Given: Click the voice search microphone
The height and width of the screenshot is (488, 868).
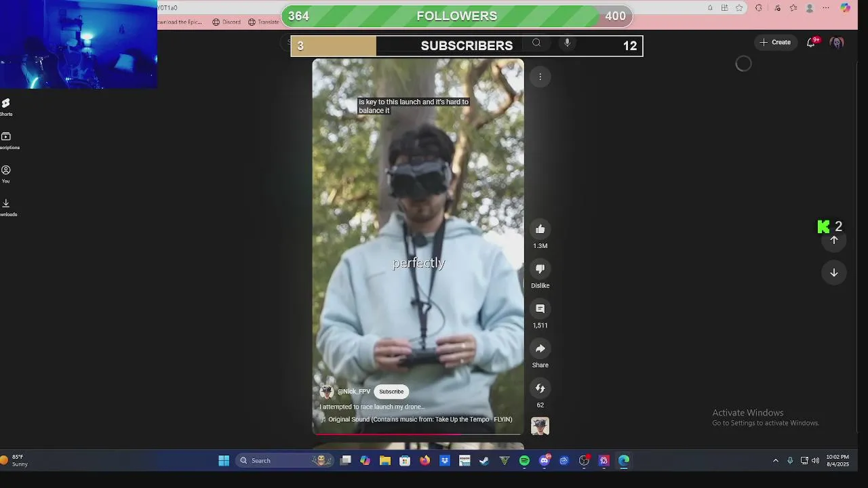Looking at the screenshot, I should coord(568,43).
